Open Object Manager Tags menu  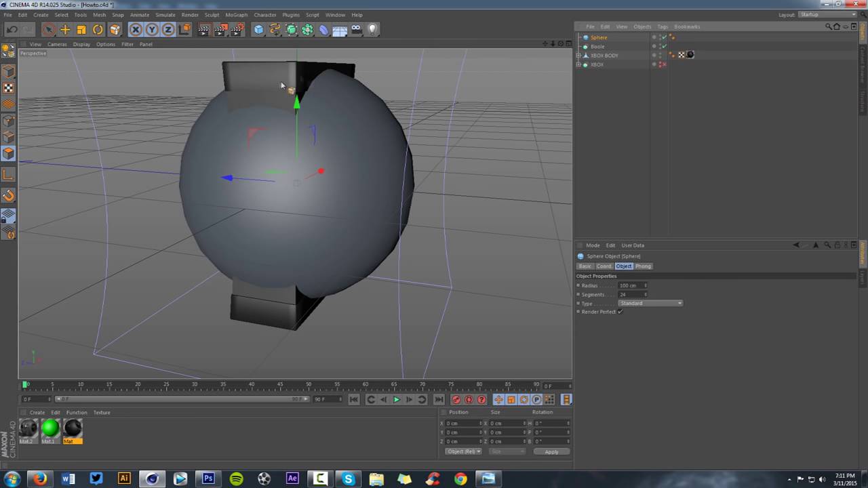pyautogui.click(x=663, y=26)
